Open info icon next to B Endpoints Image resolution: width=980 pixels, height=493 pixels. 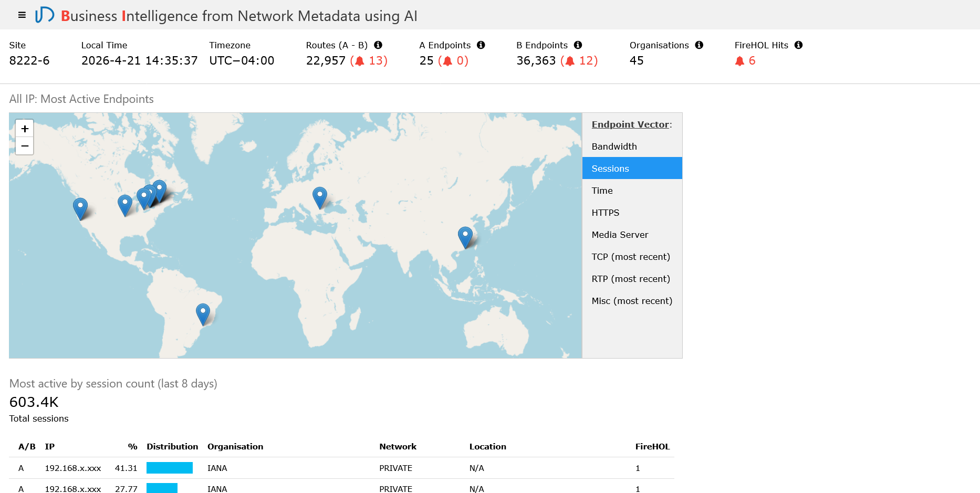point(578,45)
